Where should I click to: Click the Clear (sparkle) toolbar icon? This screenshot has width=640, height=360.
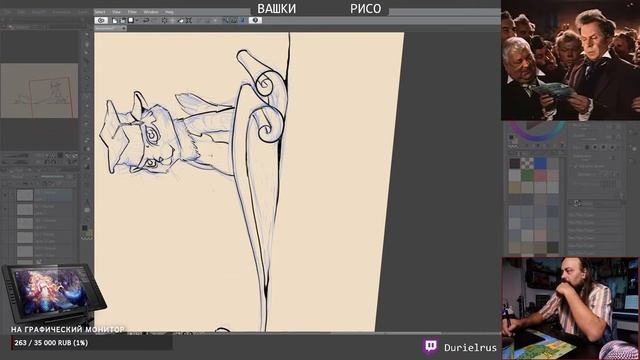[164, 20]
